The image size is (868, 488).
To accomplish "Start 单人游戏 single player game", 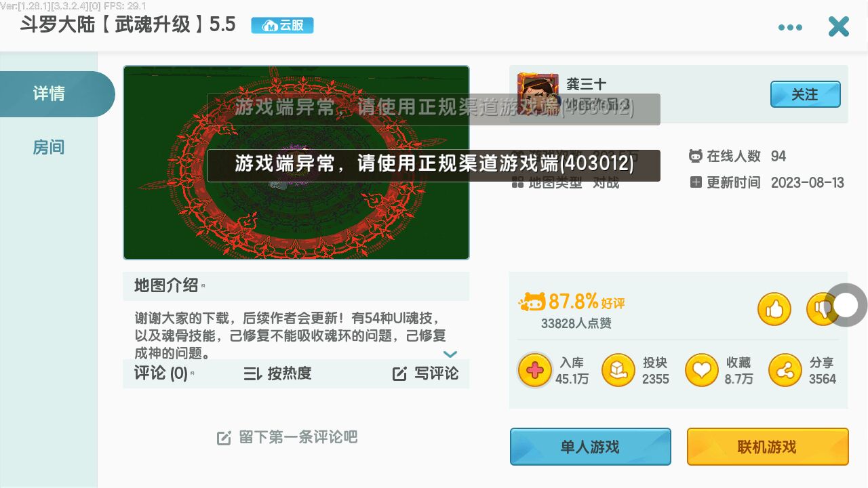I will [x=590, y=447].
